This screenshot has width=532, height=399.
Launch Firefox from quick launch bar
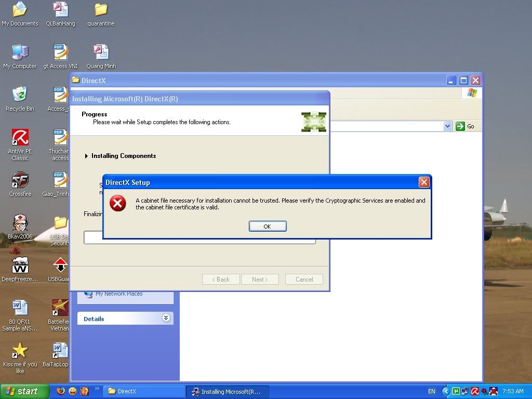(x=60, y=391)
